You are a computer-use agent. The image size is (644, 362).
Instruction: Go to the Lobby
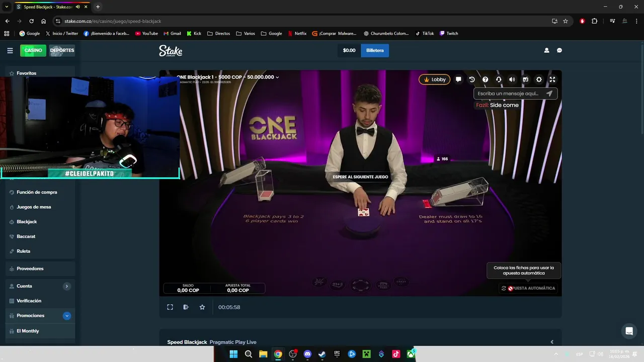click(434, 79)
